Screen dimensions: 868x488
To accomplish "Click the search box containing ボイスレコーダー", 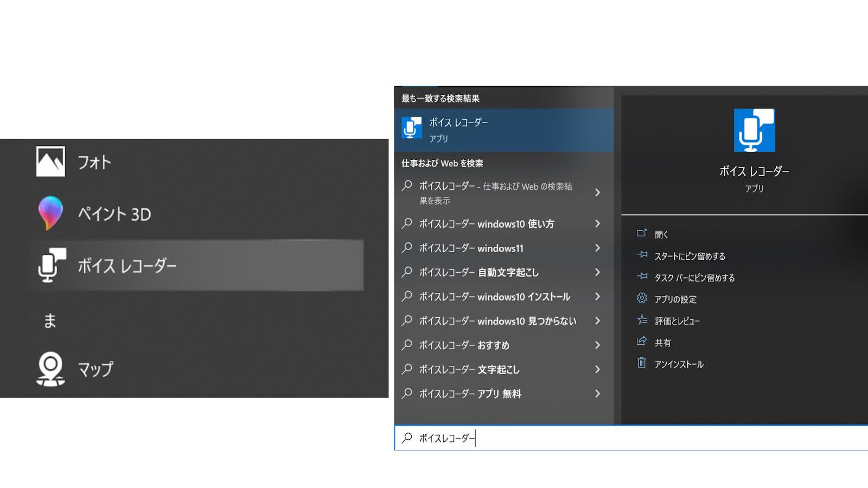I will (631, 438).
